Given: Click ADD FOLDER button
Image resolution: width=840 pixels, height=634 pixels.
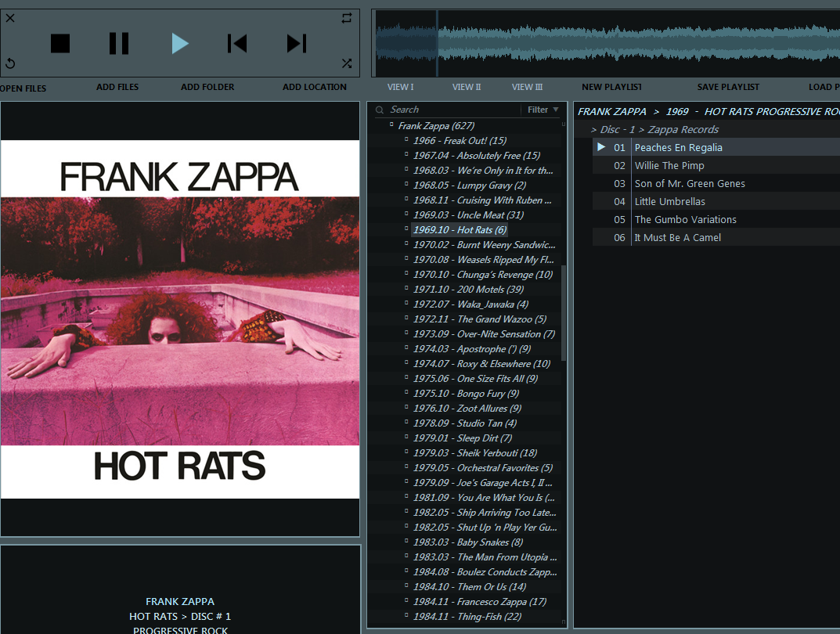Looking at the screenshot, I should point(207,87).
